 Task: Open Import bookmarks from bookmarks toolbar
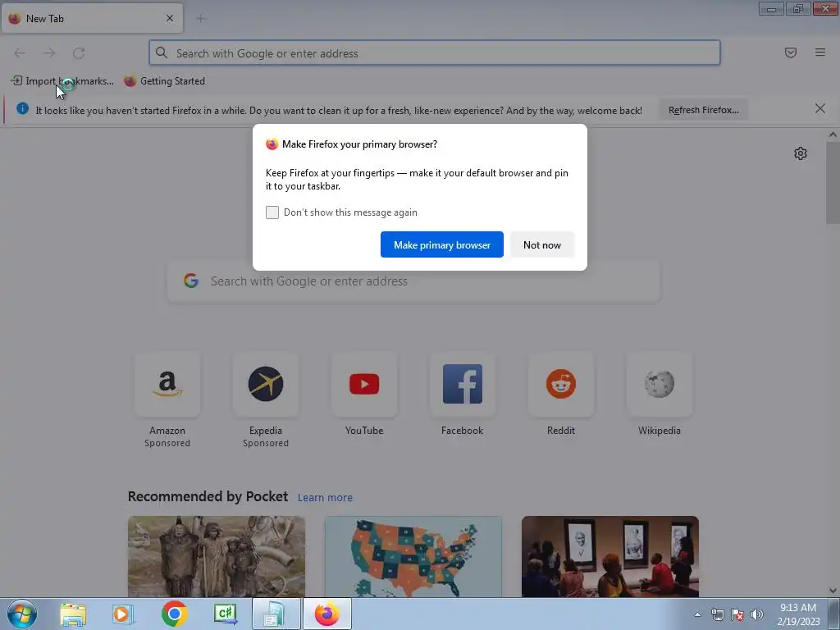[x=62, y=81]
